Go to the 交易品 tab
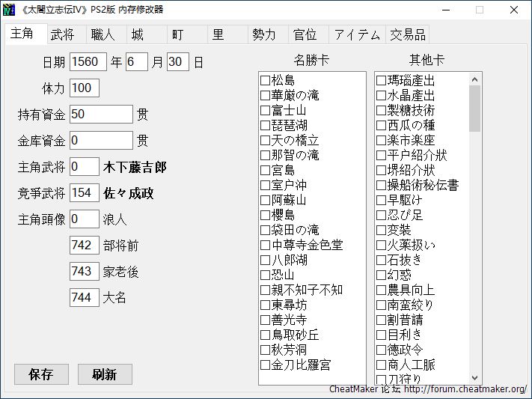 [x=407, y=34]
